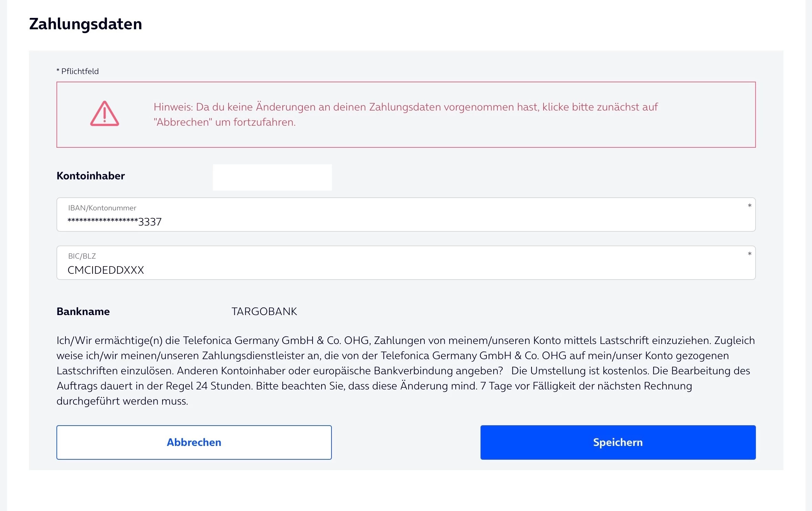Click the masked IBAN value ending in 3337

click(114, 222)
